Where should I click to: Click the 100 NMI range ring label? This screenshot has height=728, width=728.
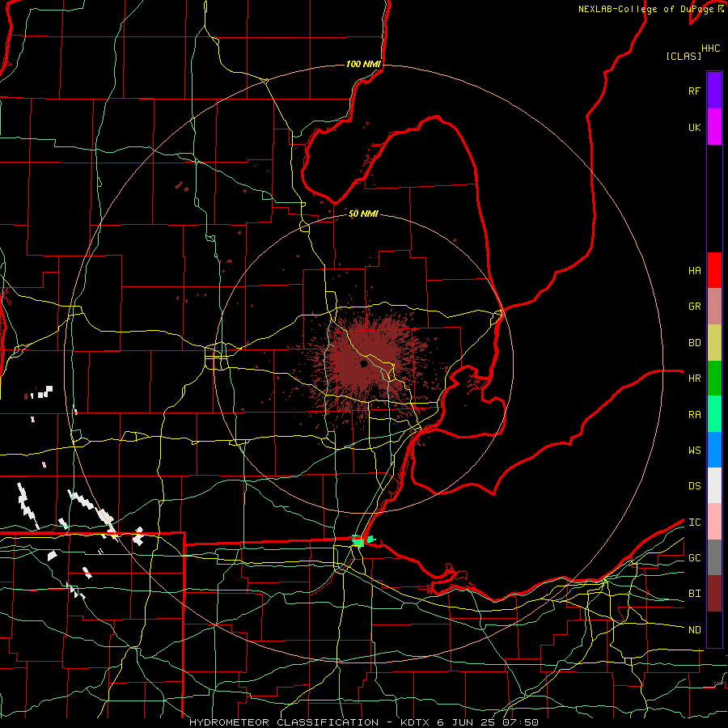pyautogui.click(x=363, y=64)
